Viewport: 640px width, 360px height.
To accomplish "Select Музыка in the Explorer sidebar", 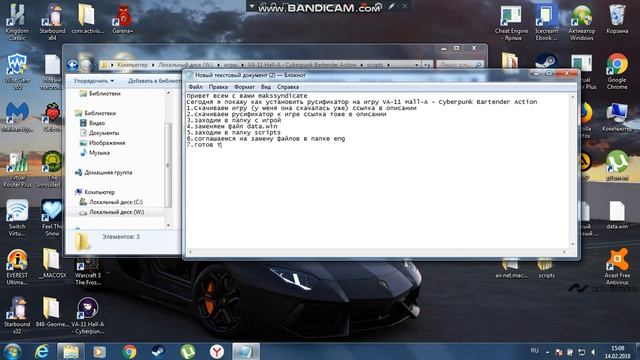I will pos(99,153).
